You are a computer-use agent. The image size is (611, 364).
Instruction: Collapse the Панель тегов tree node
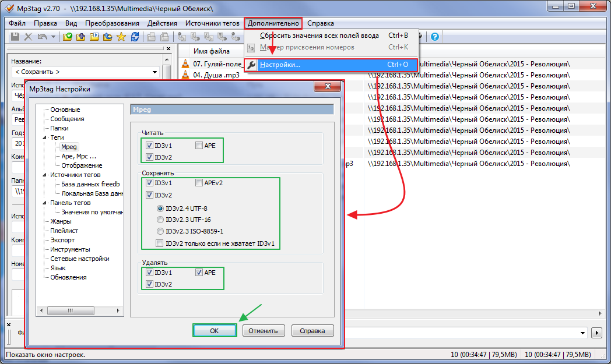pyautogui.click(x=44, y=203)
